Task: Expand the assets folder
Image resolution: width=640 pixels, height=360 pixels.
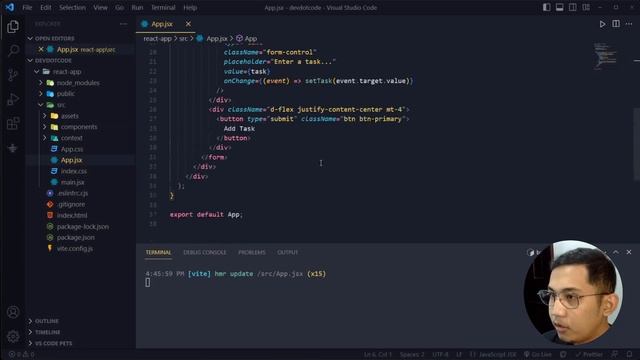Action: (x=45, y=116)
